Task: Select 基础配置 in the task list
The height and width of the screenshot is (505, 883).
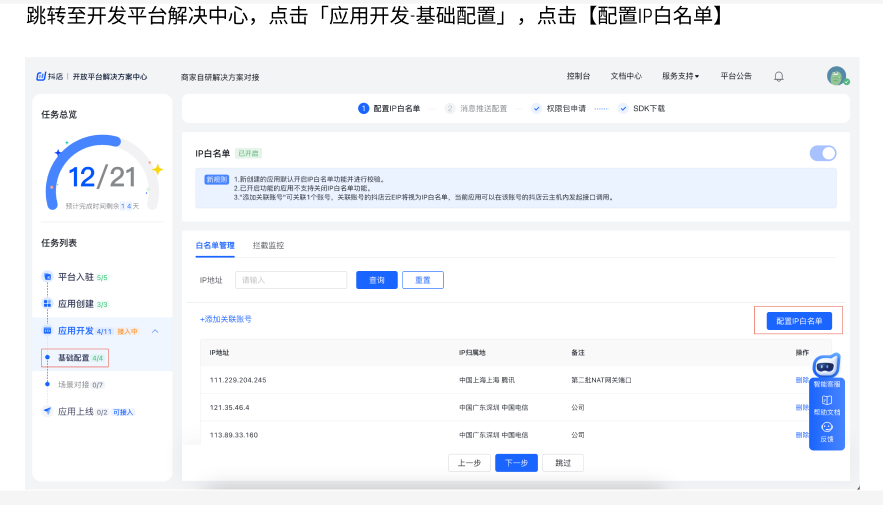Action: (x=75, y=358)
